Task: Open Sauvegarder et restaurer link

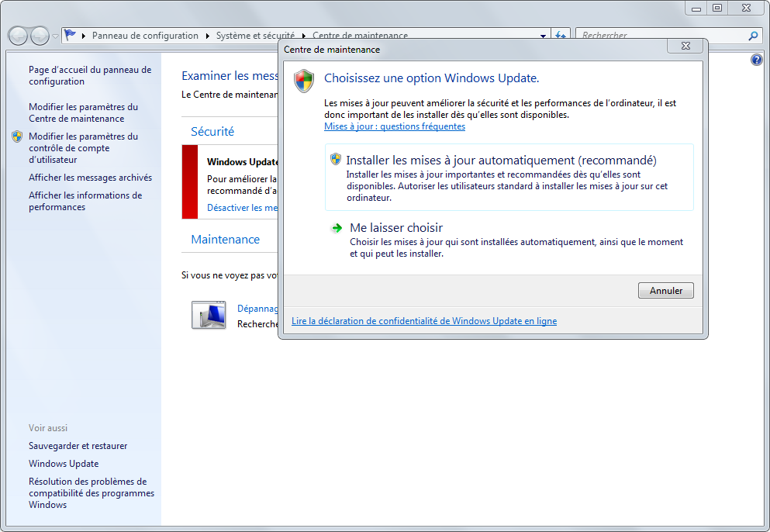Action: click(78, 446)
